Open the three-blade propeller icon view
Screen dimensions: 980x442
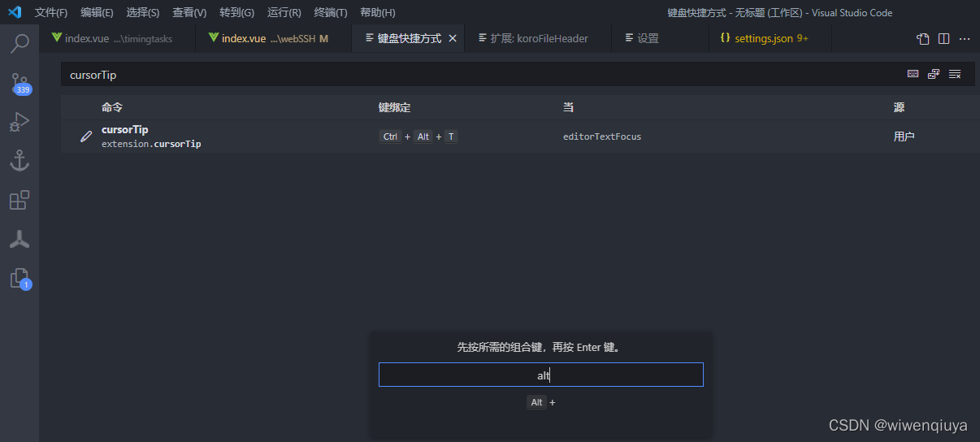(20, 239)
